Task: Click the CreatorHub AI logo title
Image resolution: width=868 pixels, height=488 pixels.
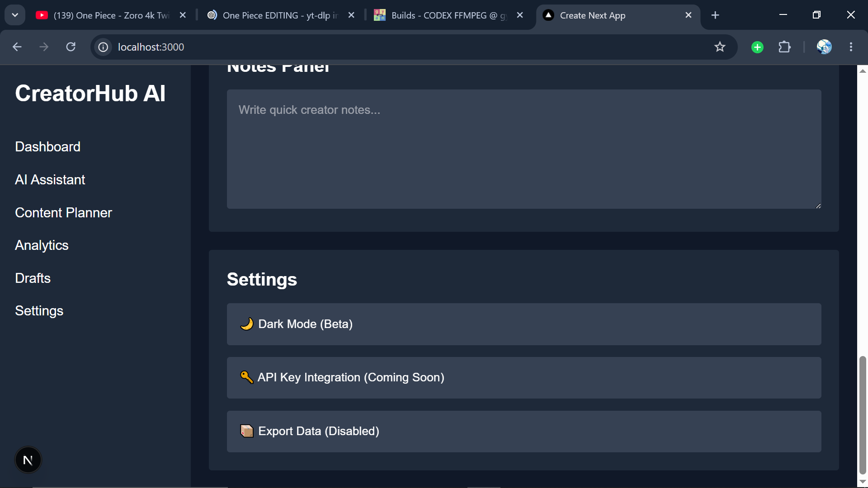Action: click(90, 94)
